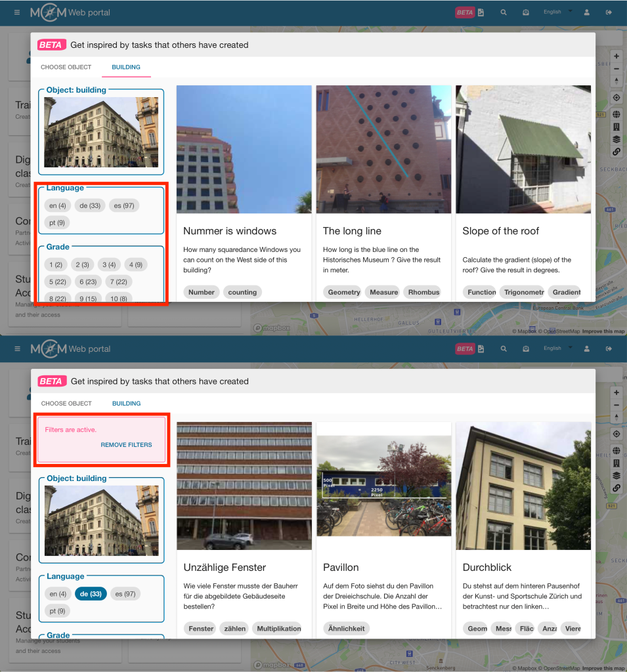Click the Rhombus tag chip
This screenshot has width=627, height=672.
tap(423, 292)
